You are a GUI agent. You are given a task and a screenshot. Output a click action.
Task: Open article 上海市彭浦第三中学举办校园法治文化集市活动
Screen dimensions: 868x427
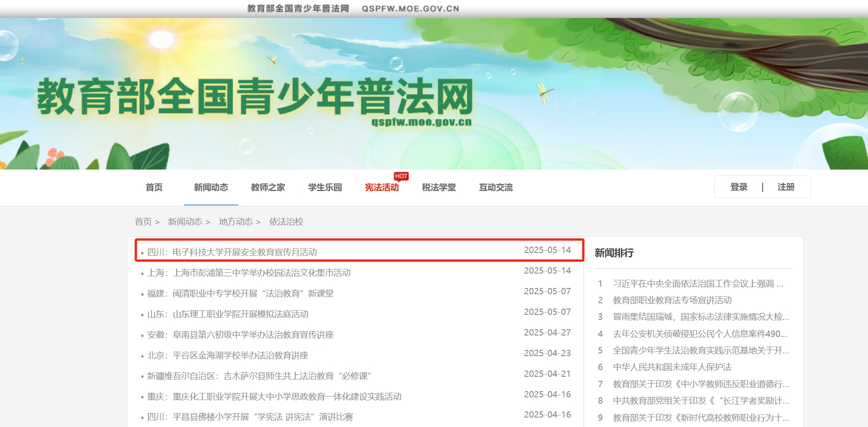point(249,273)
